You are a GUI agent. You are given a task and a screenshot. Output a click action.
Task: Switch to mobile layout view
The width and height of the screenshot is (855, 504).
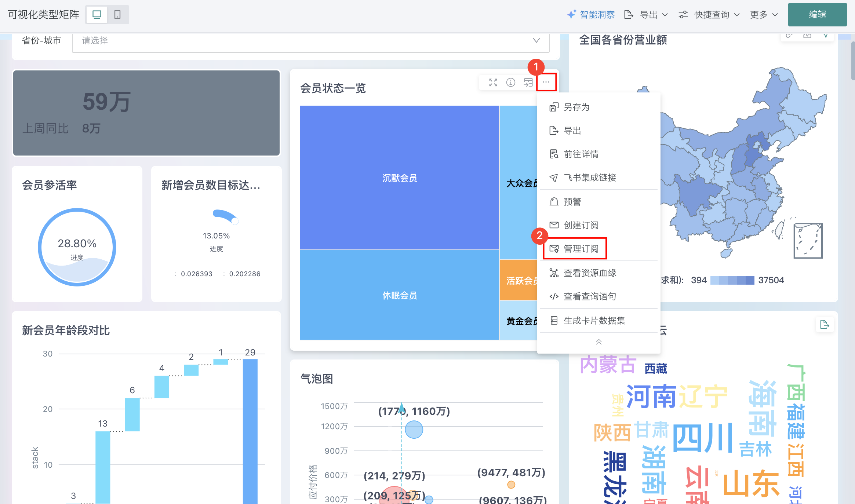[117, 15]
